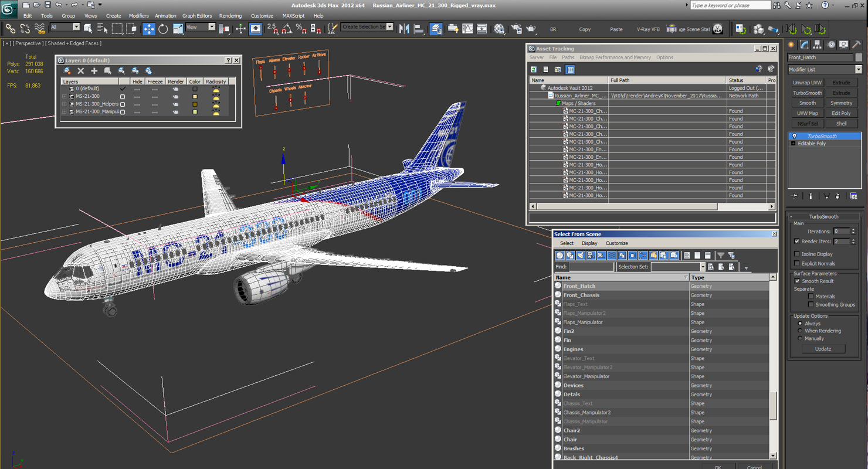Open the MAXScript menu

pos(293,16)
